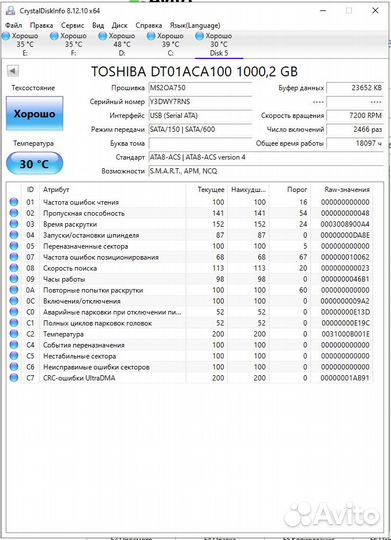Open the Сервис menu
Image resolution: width=391 pixels, height=540 pixels.
click(x=72, y=25)
